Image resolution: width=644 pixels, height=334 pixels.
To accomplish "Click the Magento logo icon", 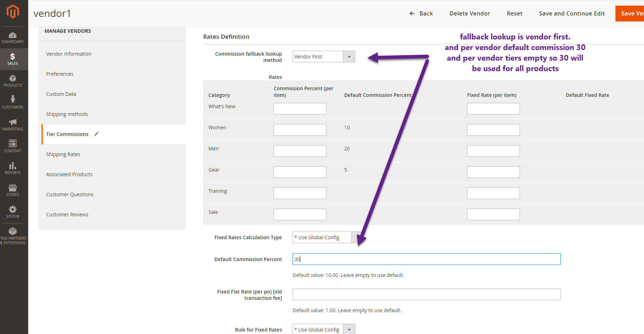I will coord(13,12).
